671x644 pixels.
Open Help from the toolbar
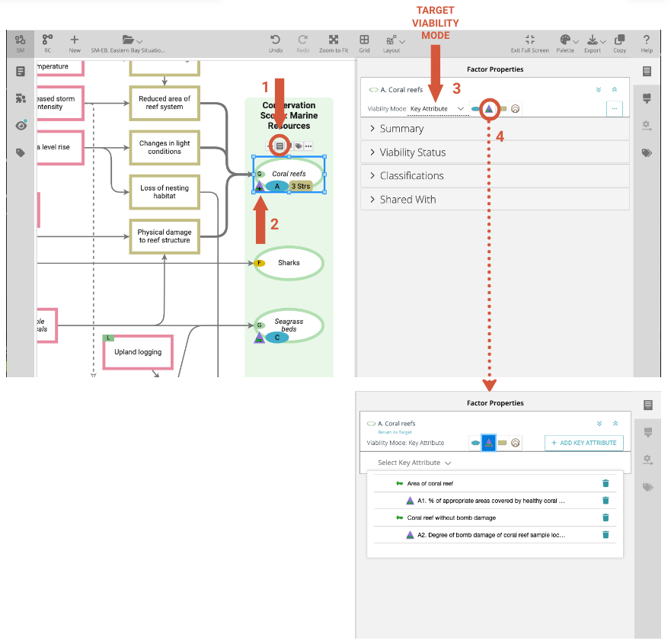coord(647,41)
